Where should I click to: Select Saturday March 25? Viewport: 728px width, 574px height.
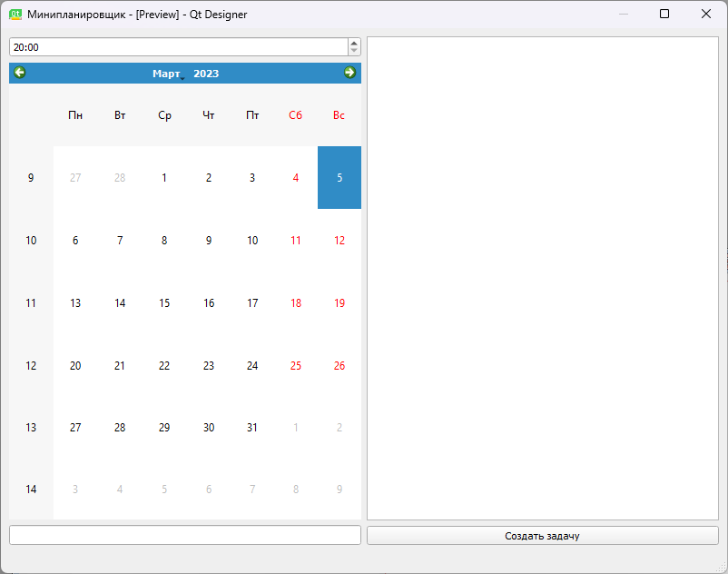(296, 366)
